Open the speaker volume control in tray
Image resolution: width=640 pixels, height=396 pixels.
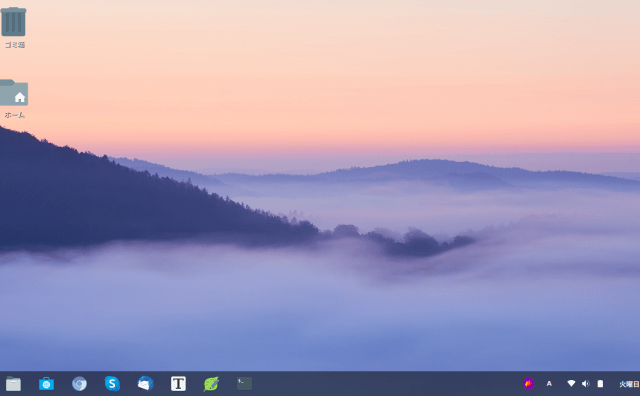click(586, 384)
